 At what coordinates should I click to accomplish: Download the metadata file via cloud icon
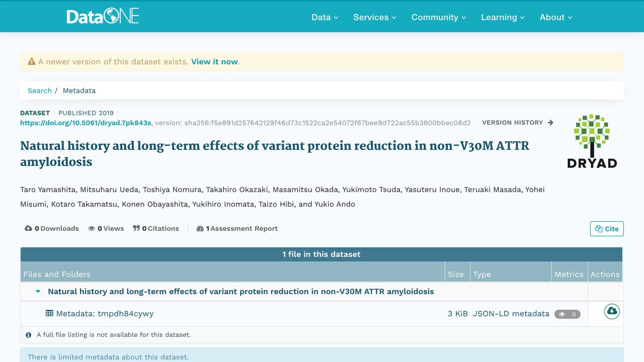click(x=612, y=311)
